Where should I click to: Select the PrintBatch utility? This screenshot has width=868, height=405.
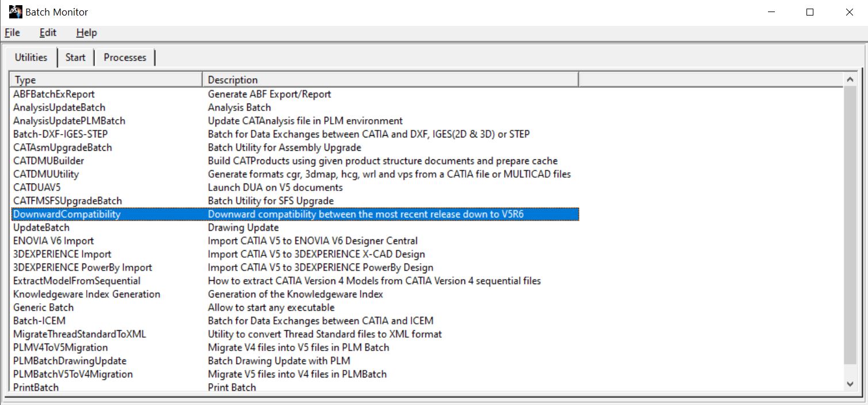[x=36, y=387]
